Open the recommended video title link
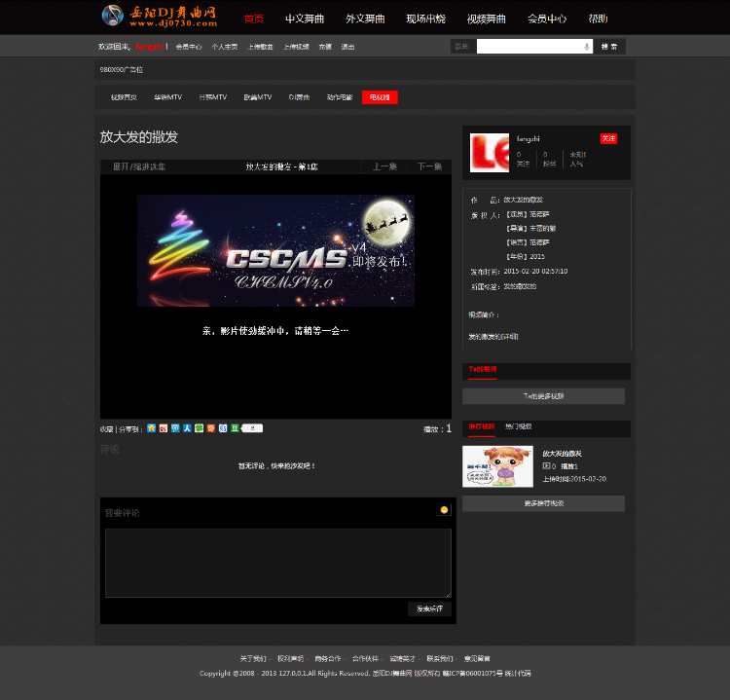Viewport: 730px width, 700px height. (562, 454)
